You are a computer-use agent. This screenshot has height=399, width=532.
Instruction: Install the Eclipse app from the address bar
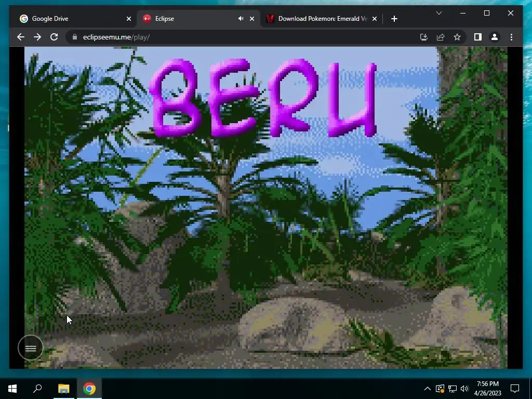(x=424, y=37)
